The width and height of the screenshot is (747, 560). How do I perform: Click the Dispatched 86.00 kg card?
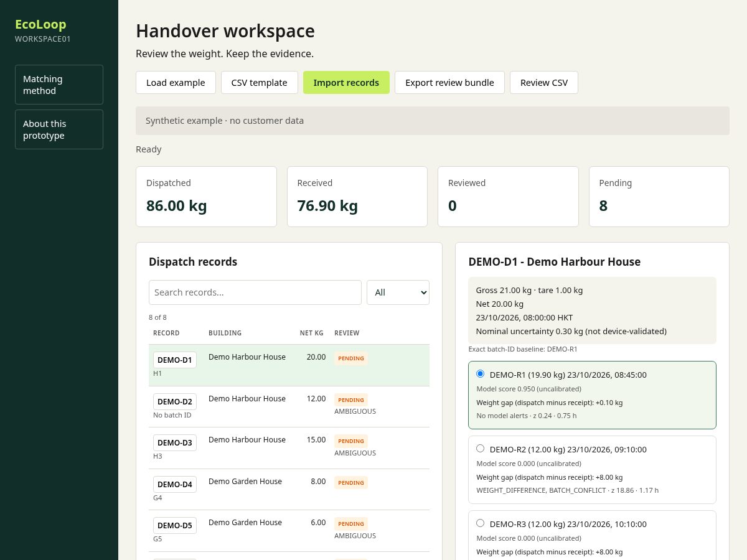click(x=206, y=197)
